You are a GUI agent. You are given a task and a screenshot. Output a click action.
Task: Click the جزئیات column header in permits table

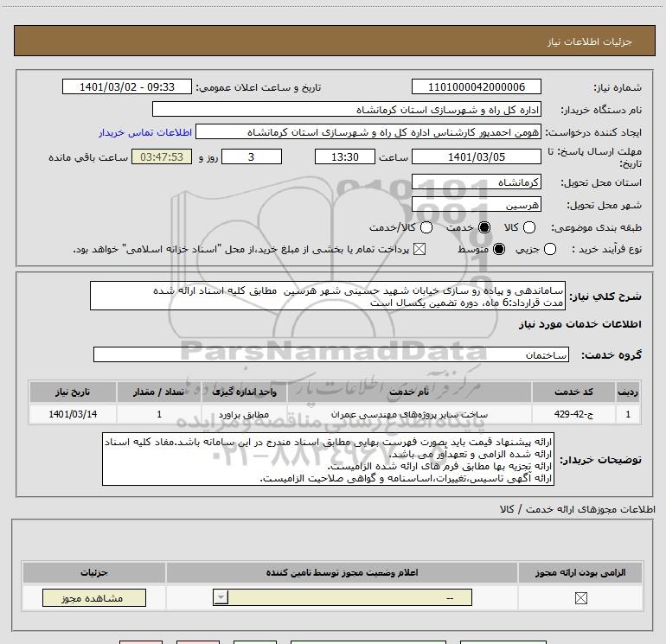click(x=94, y=572)
